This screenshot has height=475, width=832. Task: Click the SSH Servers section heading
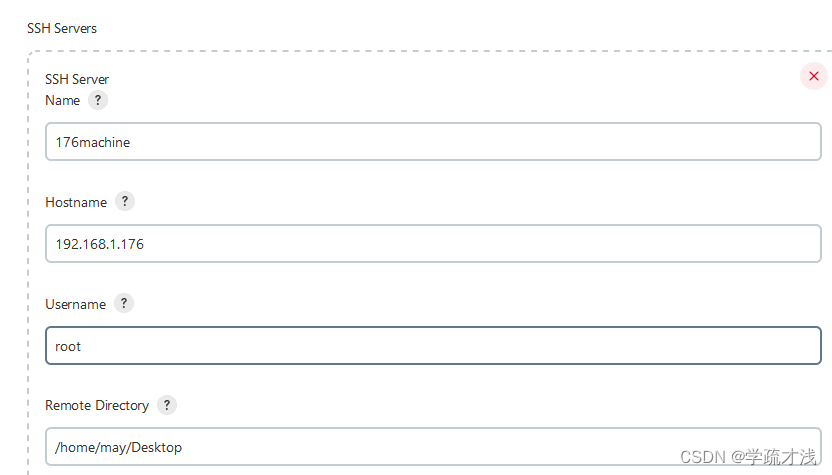click(62, 28)
